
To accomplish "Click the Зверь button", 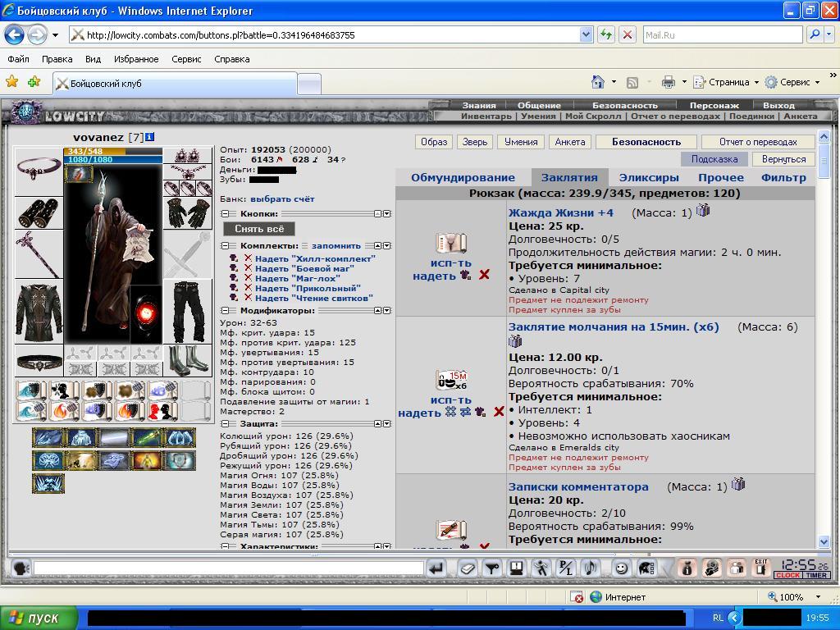I will pyautogui.click(x=475, y=142).
